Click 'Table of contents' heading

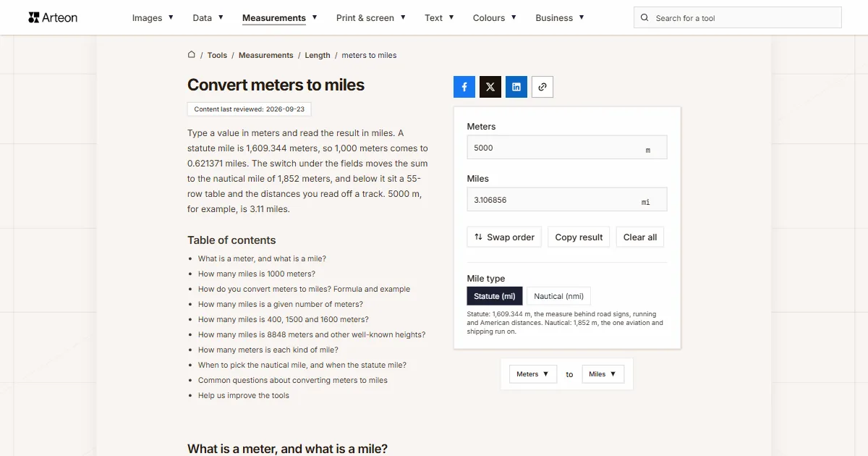coord(231,240)
